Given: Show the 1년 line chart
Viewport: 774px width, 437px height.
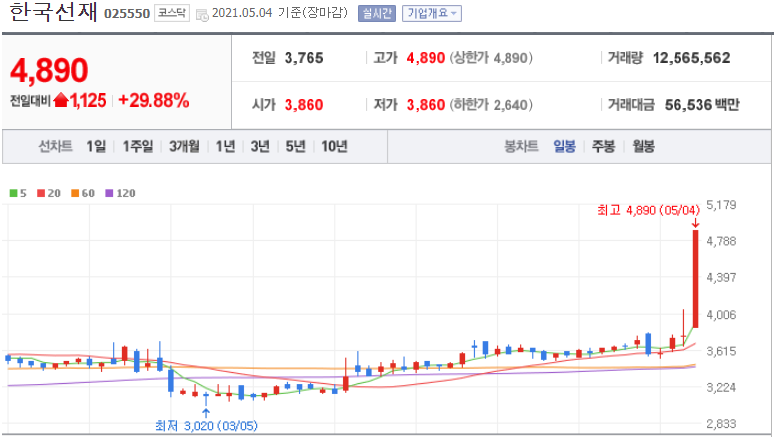Looking at the screenshot, I should tap(225, 146).
